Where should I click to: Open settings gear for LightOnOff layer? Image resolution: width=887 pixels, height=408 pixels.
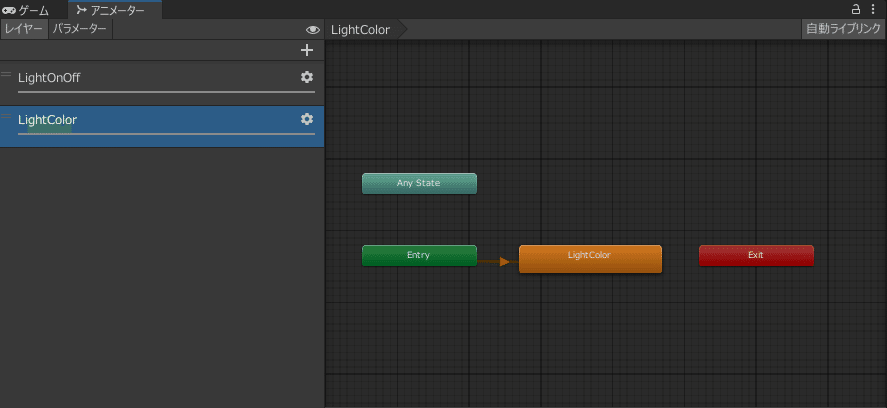coord(307,77)
